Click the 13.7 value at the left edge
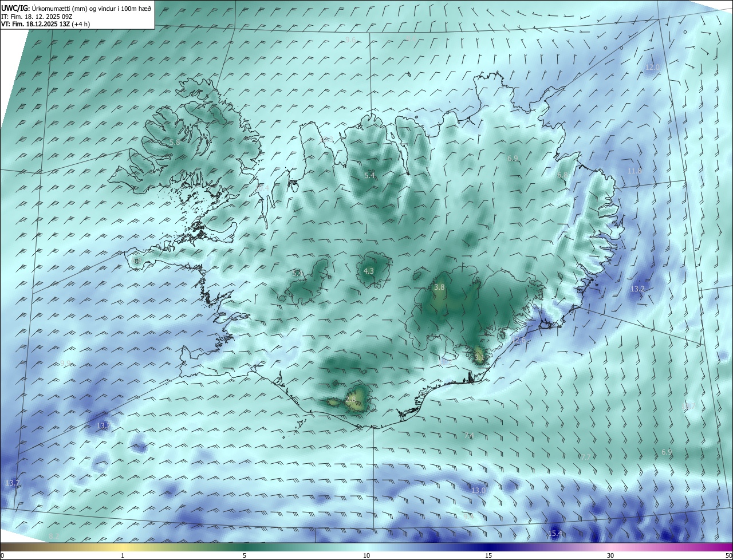 (13, 483)
